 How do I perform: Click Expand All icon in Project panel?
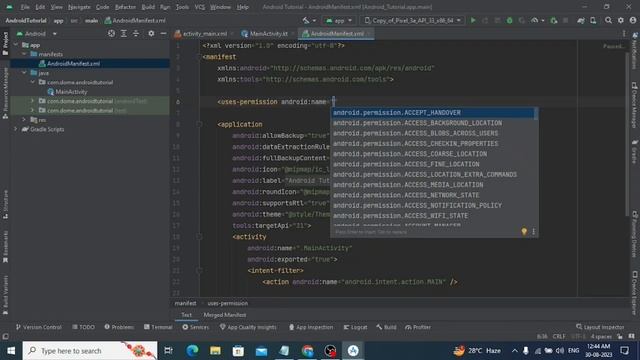(x=124, y=33)
